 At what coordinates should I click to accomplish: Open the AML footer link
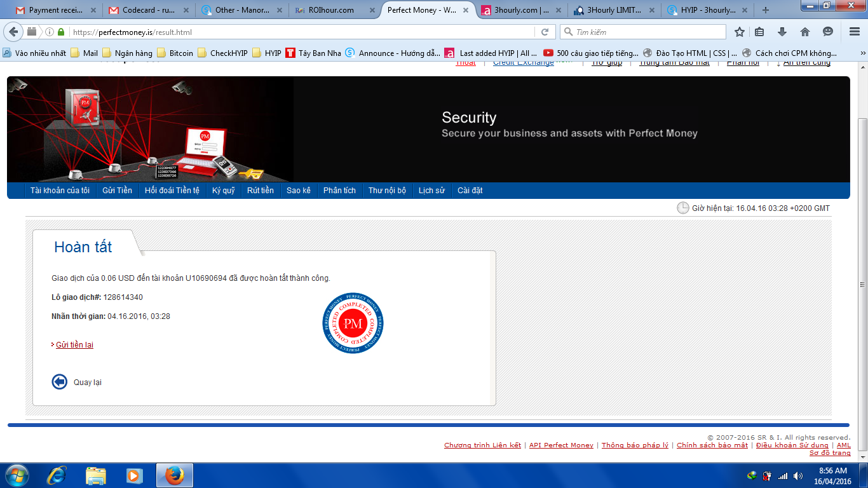(844, 445)
